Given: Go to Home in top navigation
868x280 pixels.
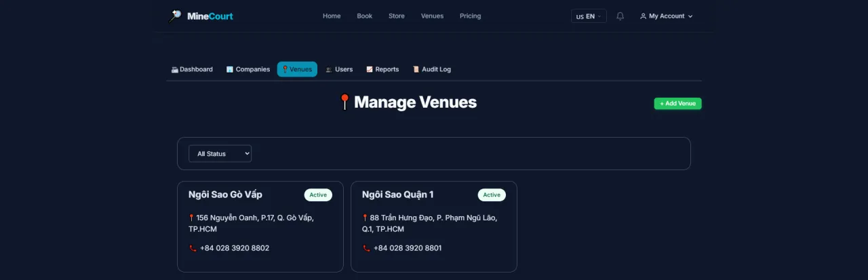Looking at the screenshot, I should tap(332, 16).
